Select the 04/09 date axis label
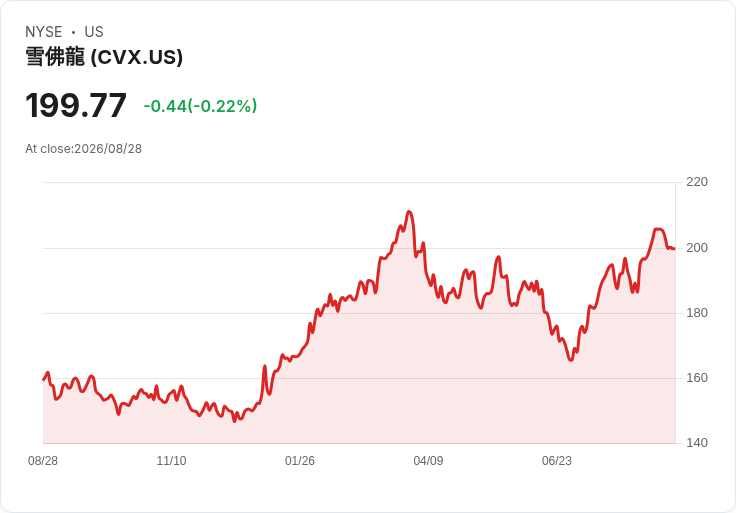The height and width of the screenshot is (513, 736). (x=428, y=461)
